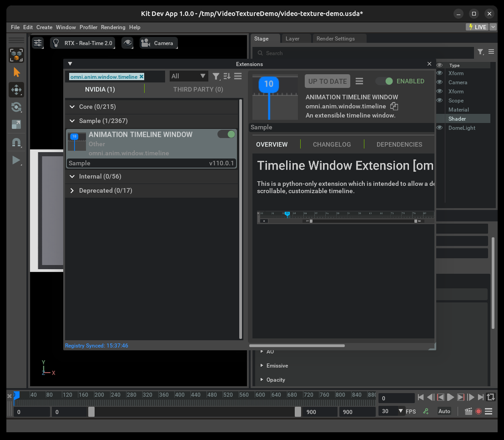Copy the omni.anim.window.timeline extension name

[394, 106]
